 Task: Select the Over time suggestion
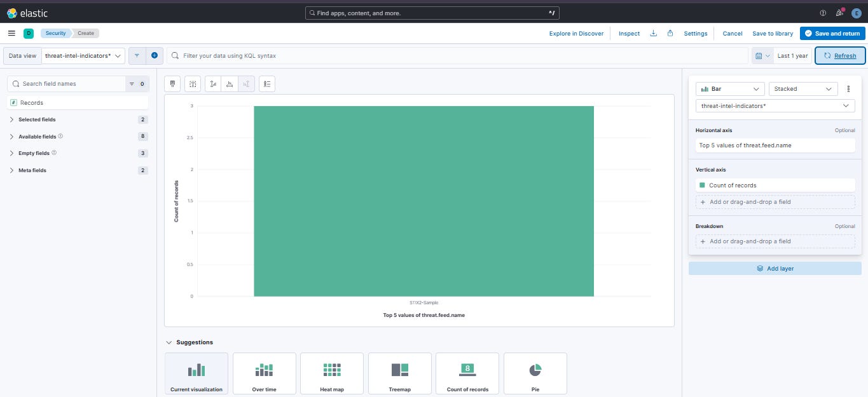click(x=264, y=374)
